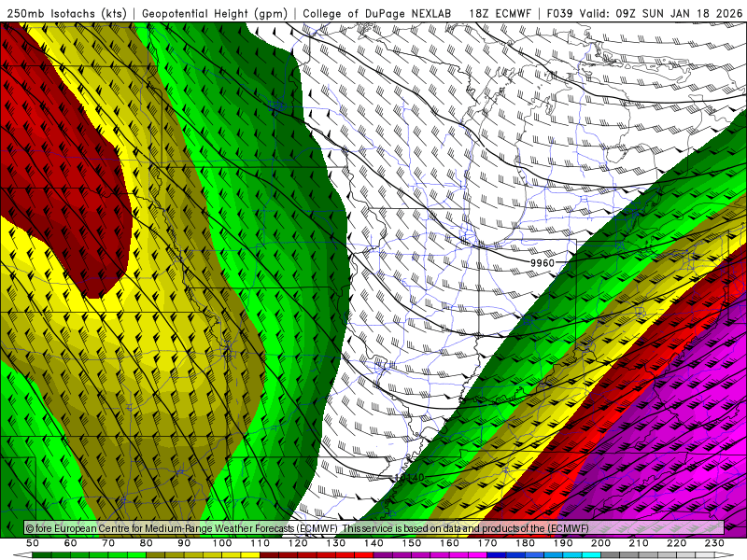
Task: Click the 120 value on color scale
Action: (x=298, y=543)
